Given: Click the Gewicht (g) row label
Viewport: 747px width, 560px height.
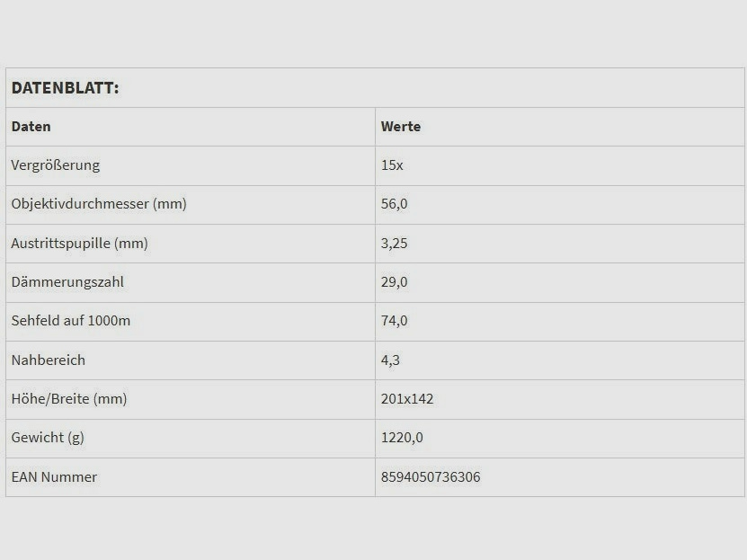Looking at the screenshot, I should tap(48, 438).
